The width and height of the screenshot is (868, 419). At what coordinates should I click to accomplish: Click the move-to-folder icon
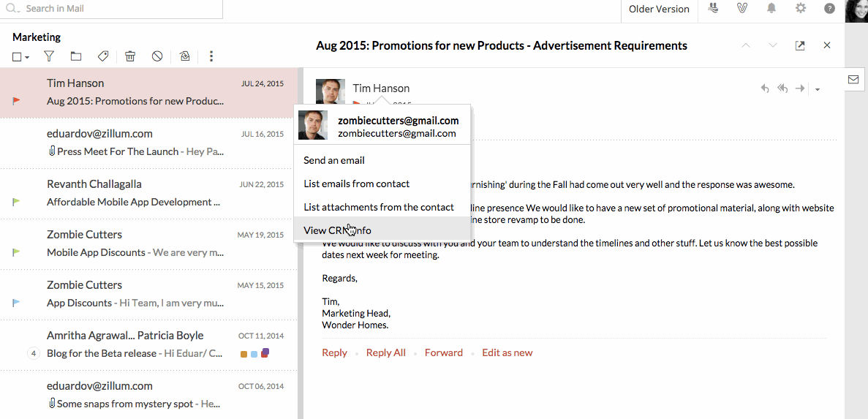[x=76, y=56]
